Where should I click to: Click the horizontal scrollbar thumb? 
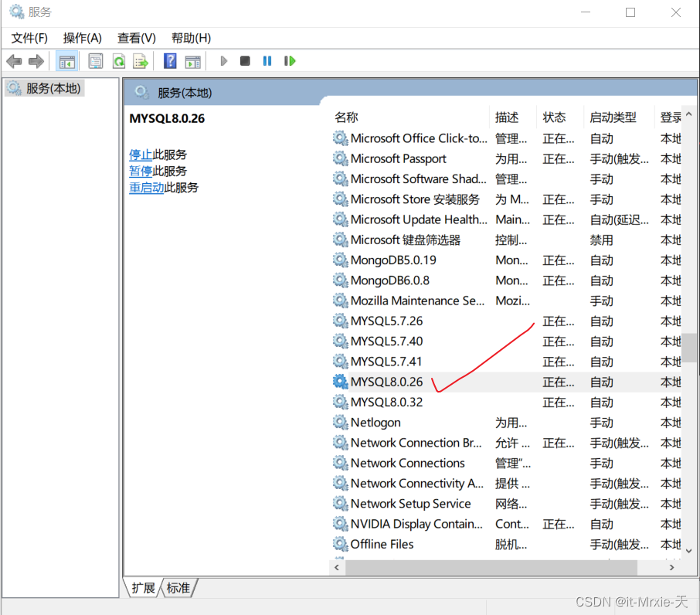(491, 568)
